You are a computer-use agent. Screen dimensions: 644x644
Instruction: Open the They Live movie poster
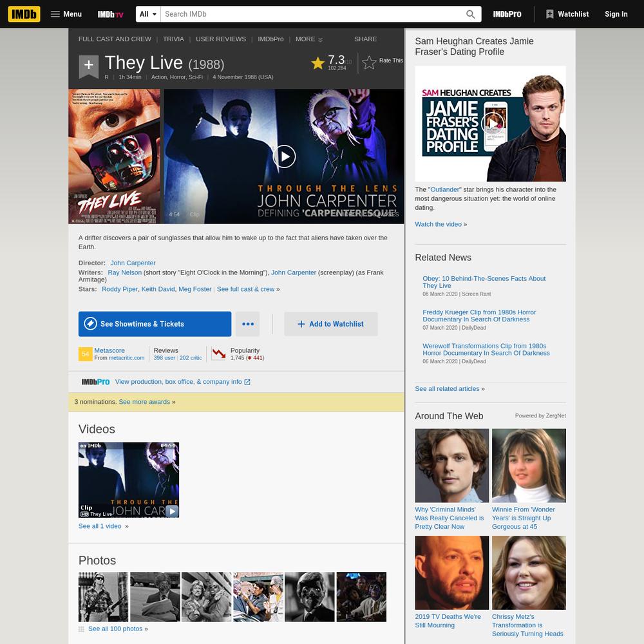[x=114, y=156]
